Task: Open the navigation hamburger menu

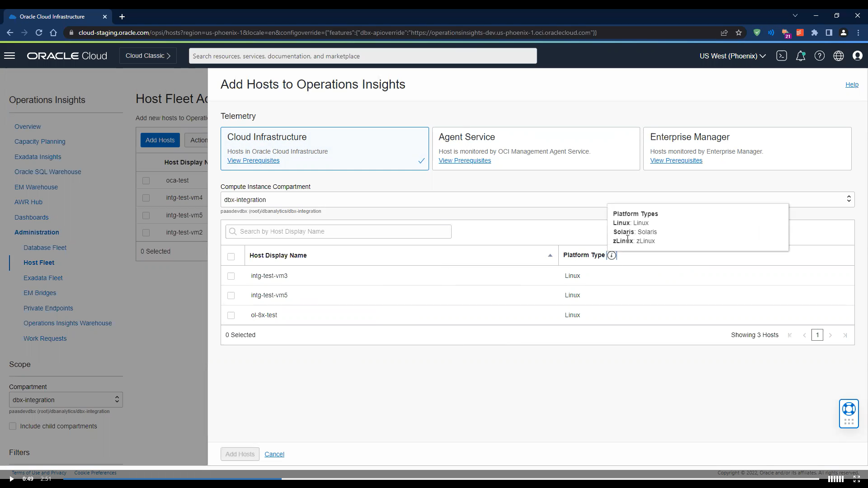Action: (x=9, y=56)
